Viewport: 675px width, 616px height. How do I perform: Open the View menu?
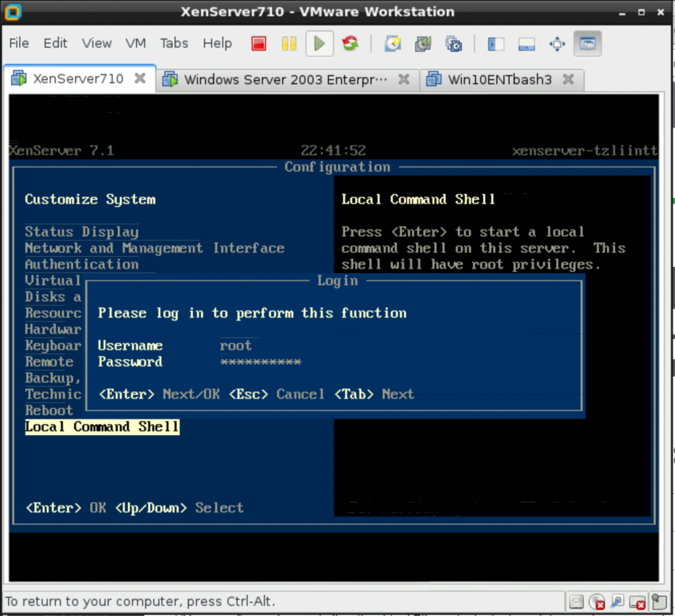coord(97,43)
